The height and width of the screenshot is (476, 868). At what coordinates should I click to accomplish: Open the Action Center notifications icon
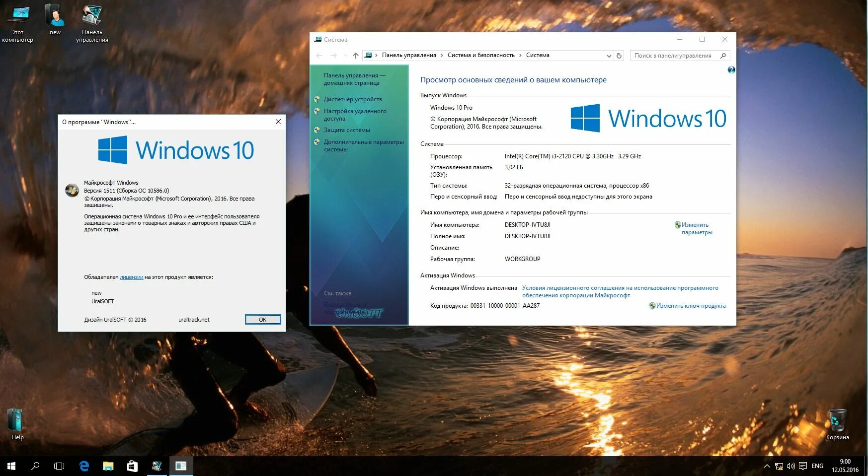(x=802, y=466)
